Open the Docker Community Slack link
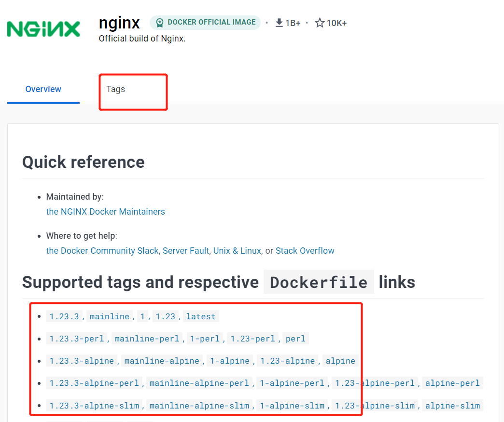The height and width of the screenshot is (422, 504). coord(102,251)
